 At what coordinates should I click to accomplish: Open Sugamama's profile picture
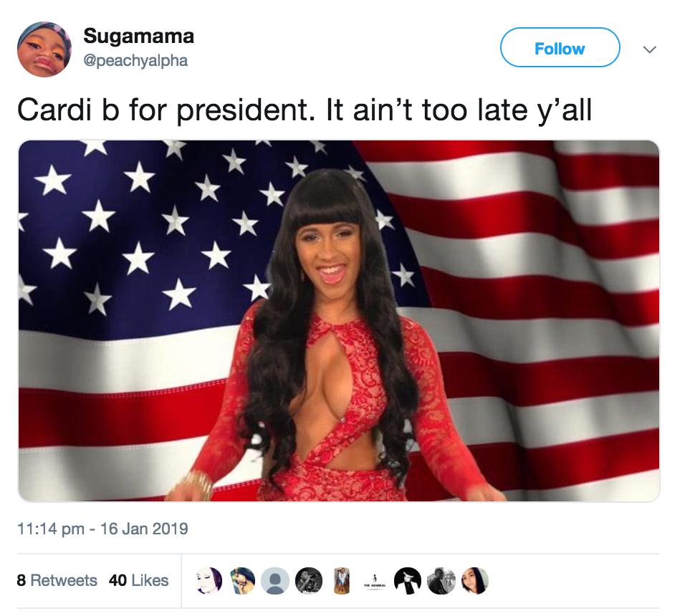point(44,49)
